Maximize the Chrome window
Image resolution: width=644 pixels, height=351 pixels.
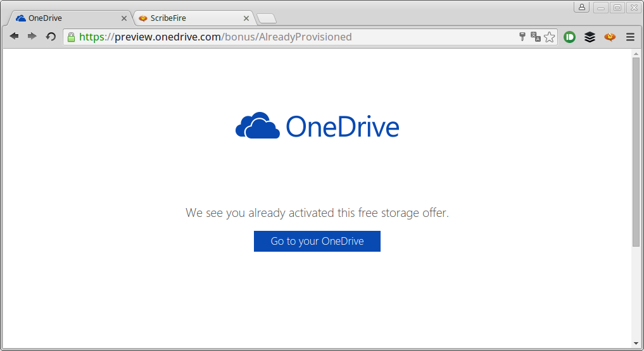pyautogui.click(x=617, y=8)
